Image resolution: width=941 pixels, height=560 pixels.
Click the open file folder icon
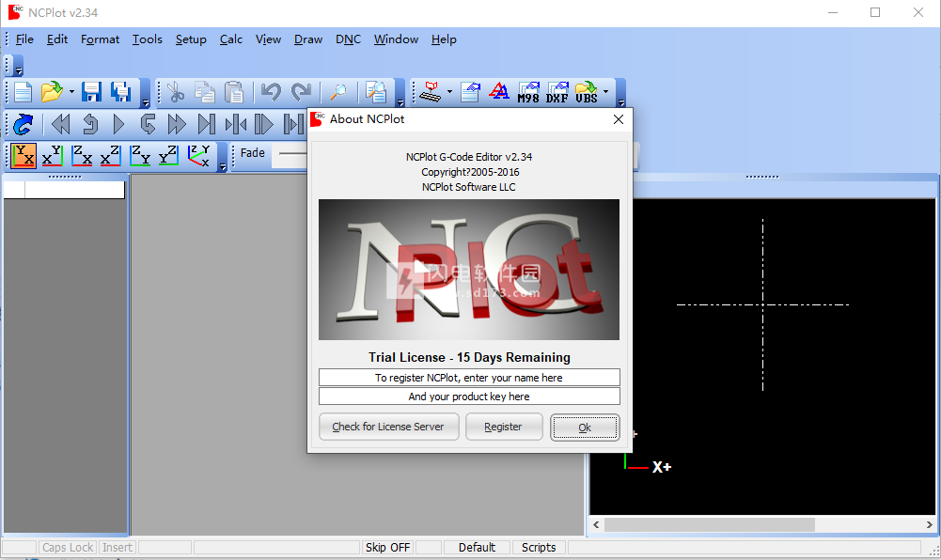52,92
